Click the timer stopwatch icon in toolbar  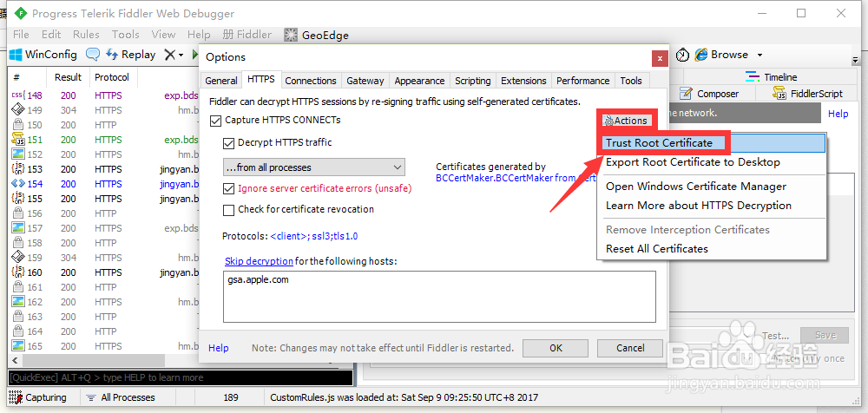pyautogui.click(x=683, y=55)
